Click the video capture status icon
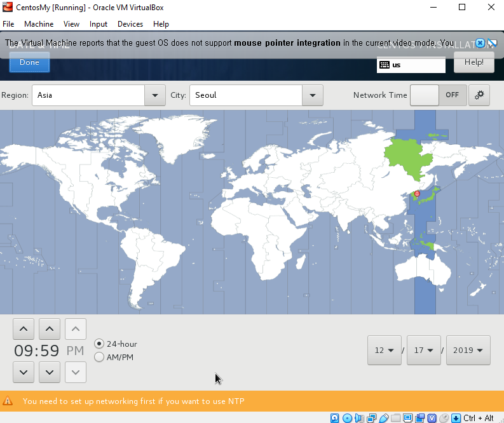This screenshot has height=423, width=504. pos(419,418)
